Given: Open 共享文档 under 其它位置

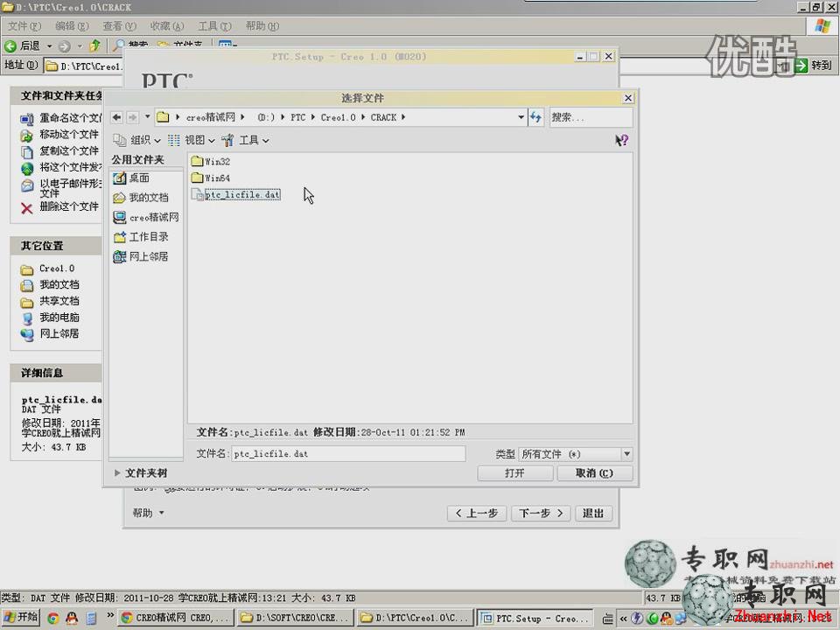Looking at the screenshot, I should click(x=50, y=301).
